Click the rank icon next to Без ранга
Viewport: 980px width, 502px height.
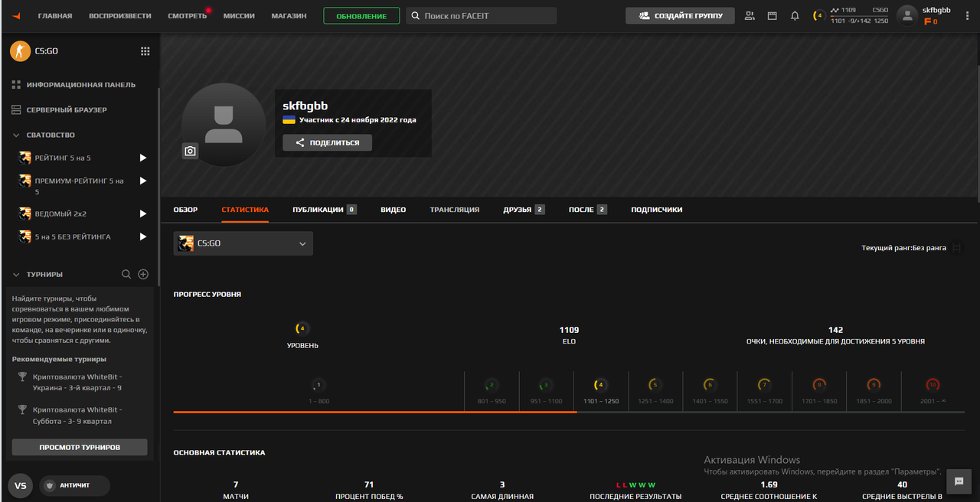[x=956, y=248]
